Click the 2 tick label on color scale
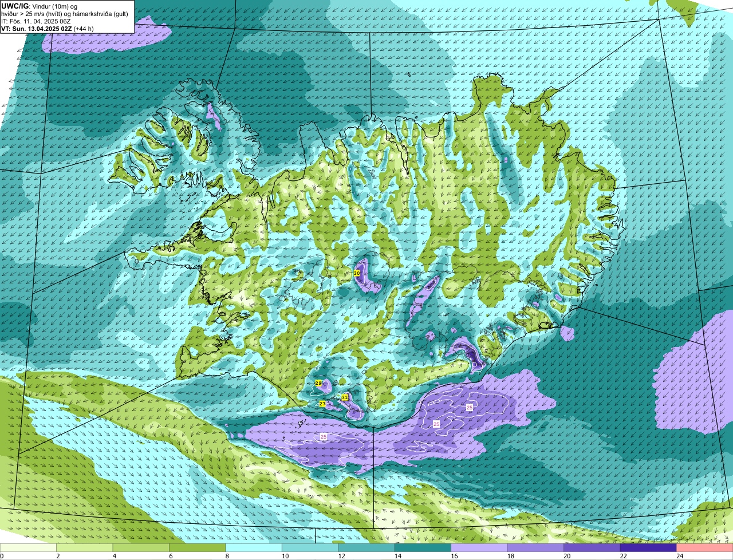 (58, 556)
